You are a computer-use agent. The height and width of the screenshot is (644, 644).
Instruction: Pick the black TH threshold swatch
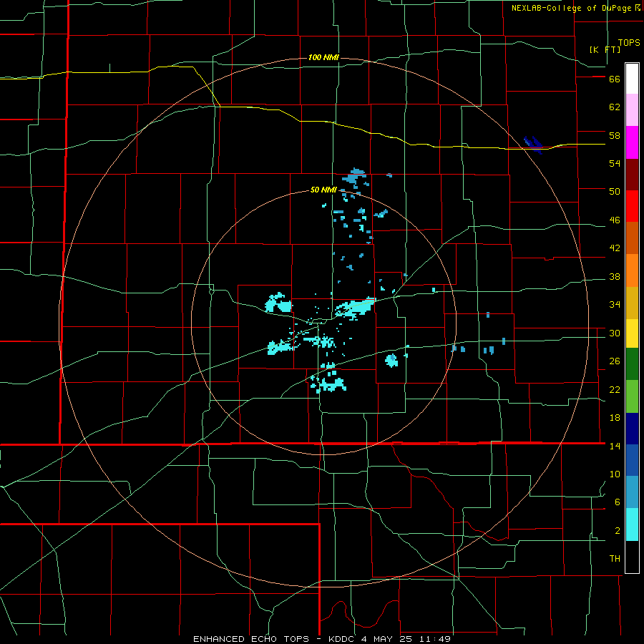click(632, 557)
